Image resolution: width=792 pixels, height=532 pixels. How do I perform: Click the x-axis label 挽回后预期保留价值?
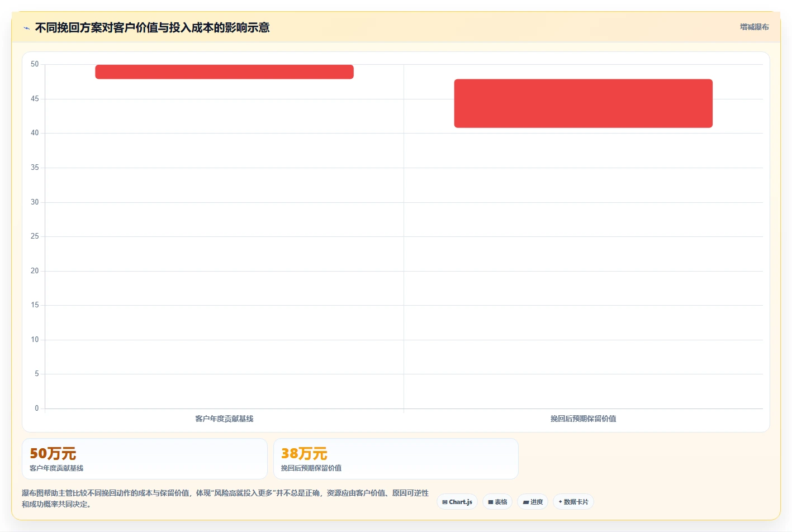point(583,419)
